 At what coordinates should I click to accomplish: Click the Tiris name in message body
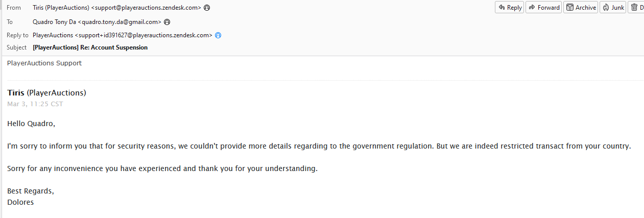16,93
